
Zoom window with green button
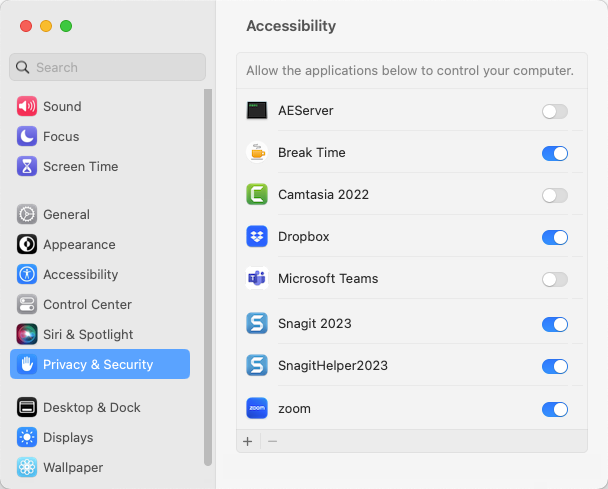66,26
